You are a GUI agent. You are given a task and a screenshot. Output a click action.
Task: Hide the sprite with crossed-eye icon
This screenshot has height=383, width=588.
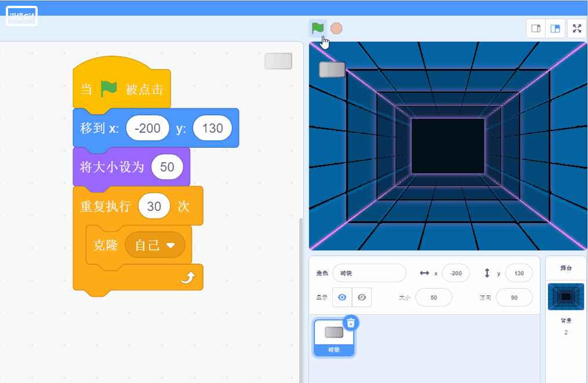point(362,297)
